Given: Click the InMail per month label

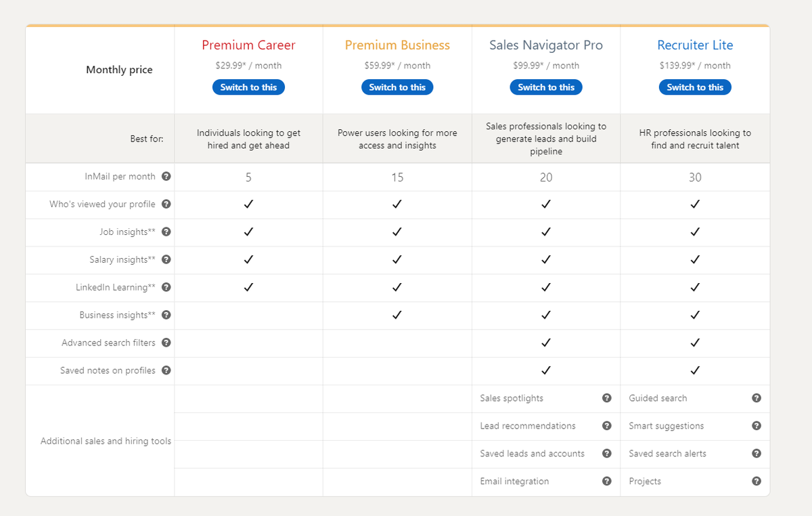Looking at the screenshot, I should 120,177.
